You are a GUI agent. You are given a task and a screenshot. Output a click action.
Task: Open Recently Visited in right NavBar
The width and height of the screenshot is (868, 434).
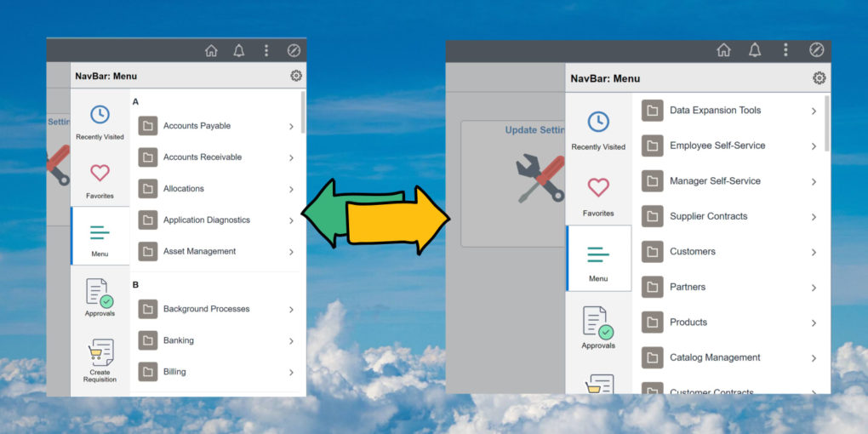tap(598, 131)
